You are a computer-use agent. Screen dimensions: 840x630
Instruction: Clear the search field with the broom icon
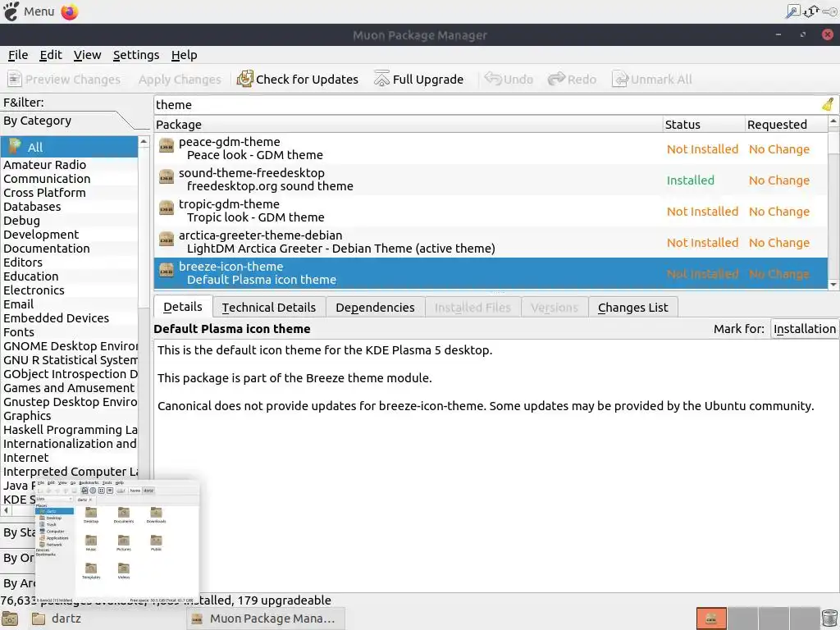tap(829, 104)
